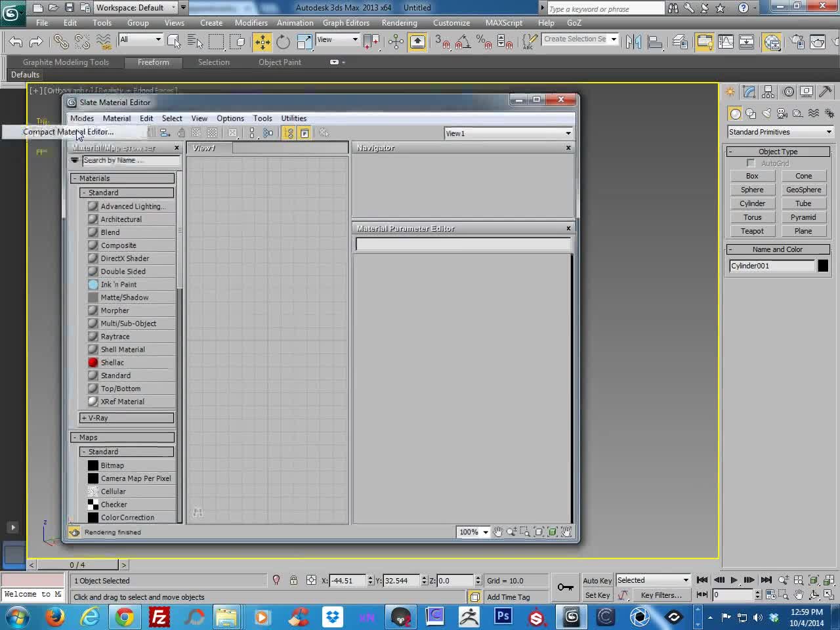Click the black object color swatch

(x=823, y=266)
